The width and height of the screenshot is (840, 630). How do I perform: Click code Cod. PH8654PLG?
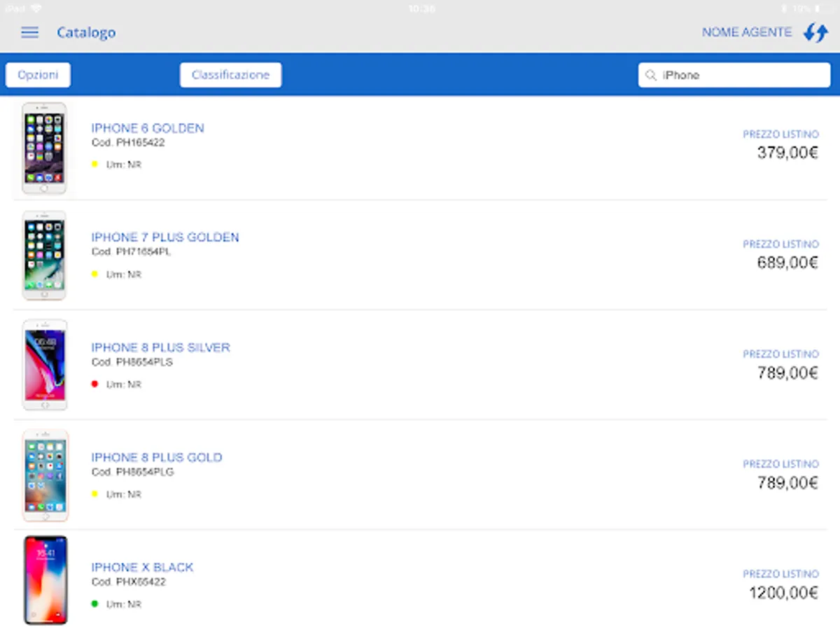point(132,472)
